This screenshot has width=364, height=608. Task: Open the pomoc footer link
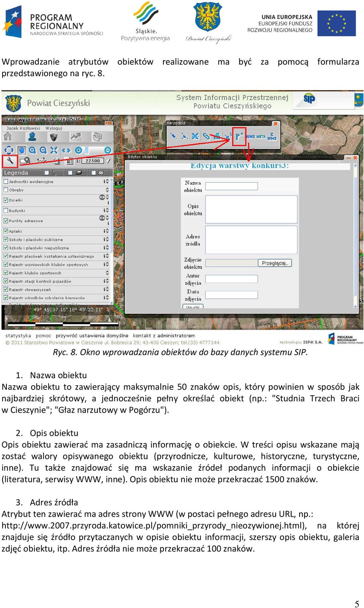[43, 336]
